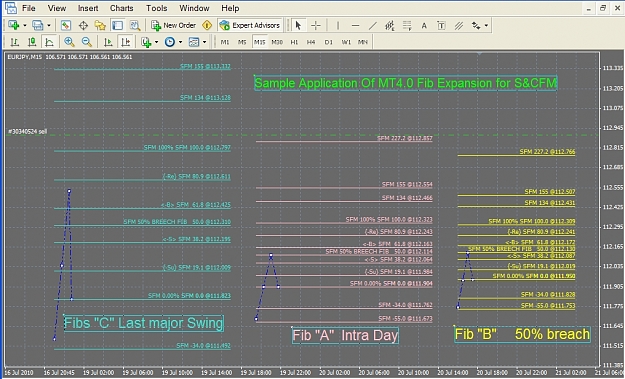Click the New Order button
This screenshot has height=379, width=625.
click(x=173, y=26)
